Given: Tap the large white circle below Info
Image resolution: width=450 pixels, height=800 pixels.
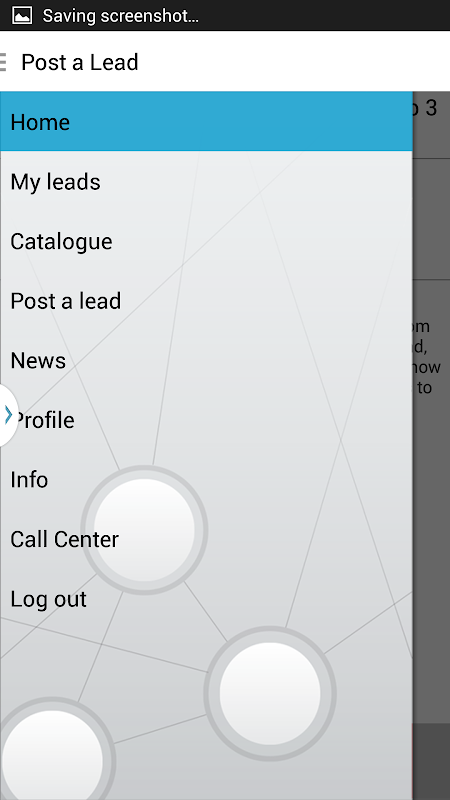Looking at the screenshot, I should click(x=144, y=530).
